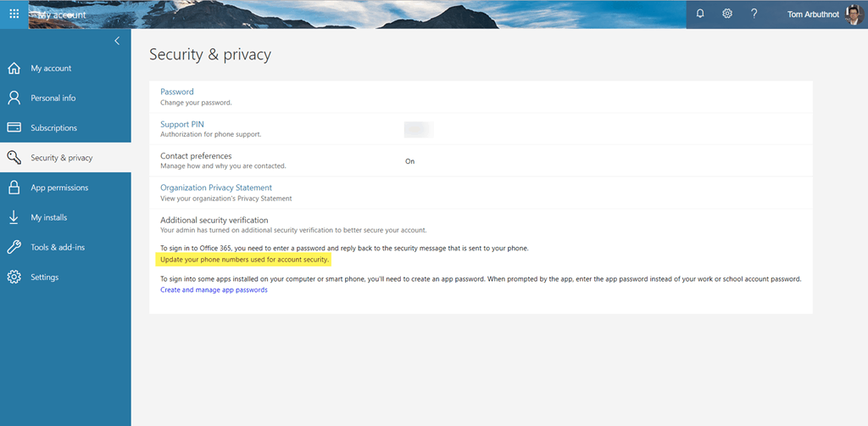The image size is (868, 426).
Task: Open the app launcher waffle icon
Action: (14, 14)
